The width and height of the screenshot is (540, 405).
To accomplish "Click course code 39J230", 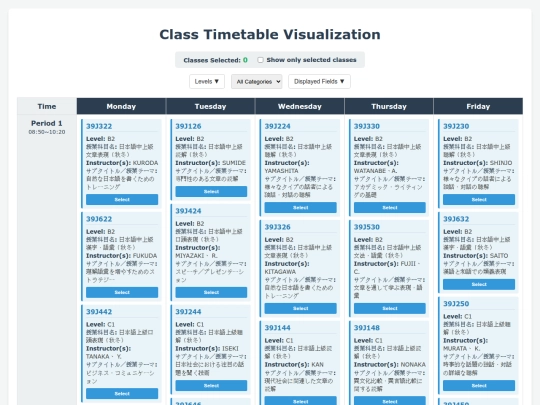I will 456,126.
